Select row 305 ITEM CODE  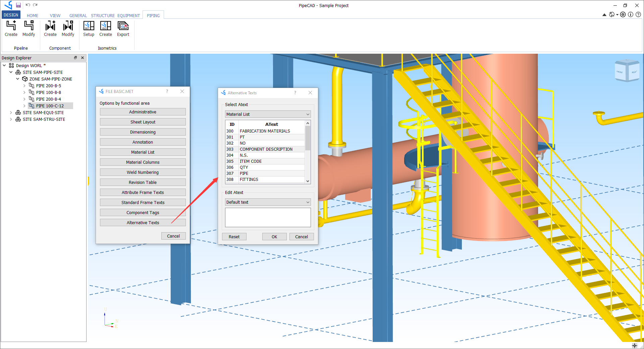265,161
